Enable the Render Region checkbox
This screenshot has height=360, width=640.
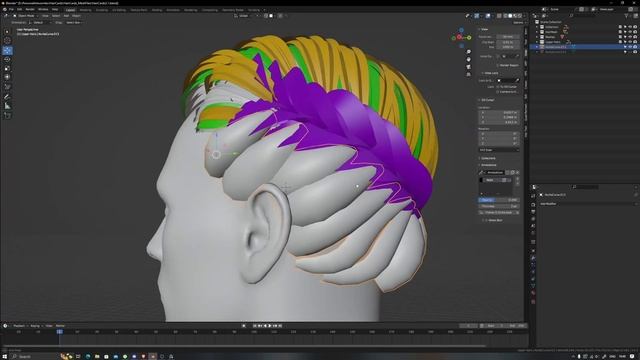click(x=498, y=65)
